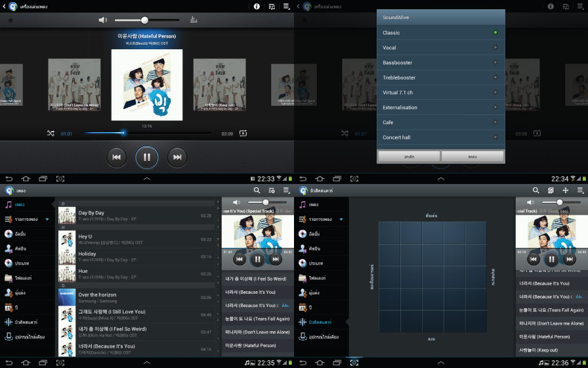This screenshot has height=368, width=588.
Task: Select Don't Leave me Alone in 22:35 queue
Action: [258, 332]
